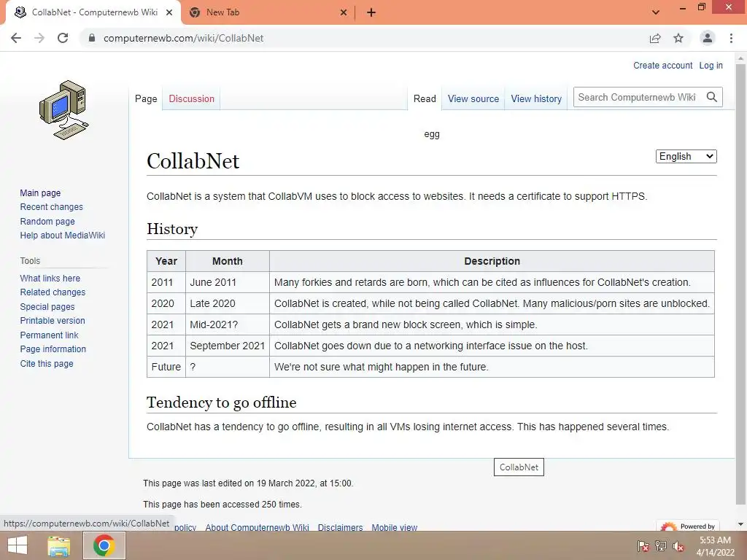Open a new browser tab
Screen dimensions: 747x560
[x=371, y=13]
